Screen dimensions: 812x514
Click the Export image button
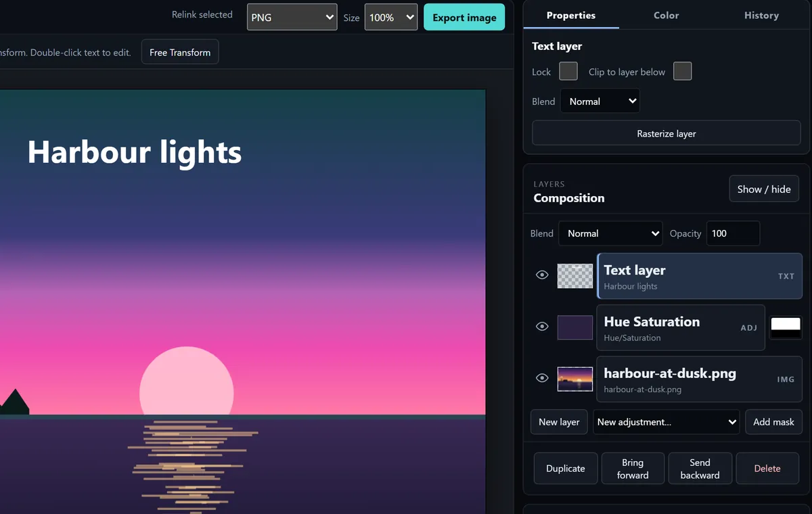(464, 18)
